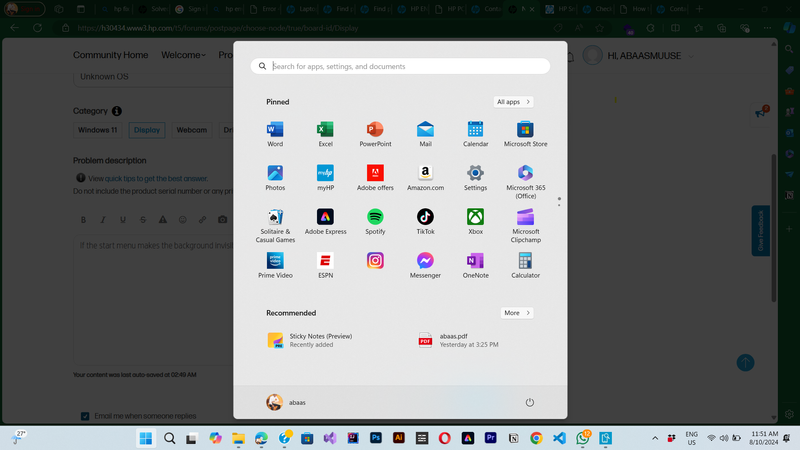
Task: Open Premiere Pro from taskbar
Action: tap(491, 438)
